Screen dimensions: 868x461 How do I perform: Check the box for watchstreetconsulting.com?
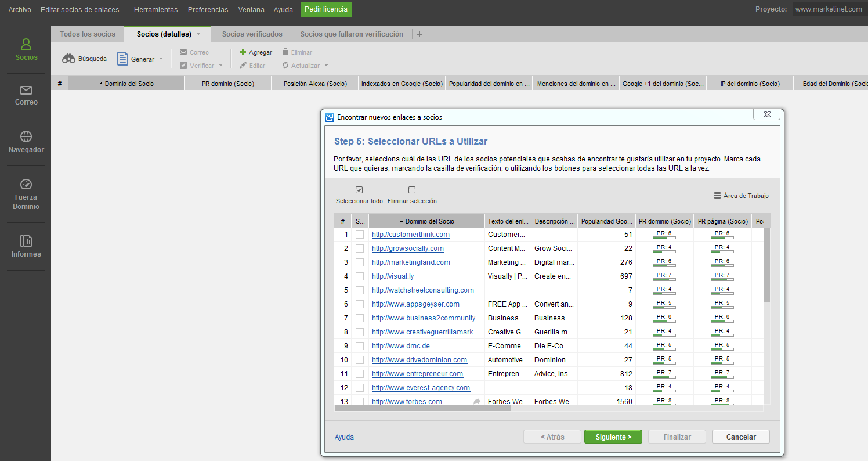click(360, 290)
